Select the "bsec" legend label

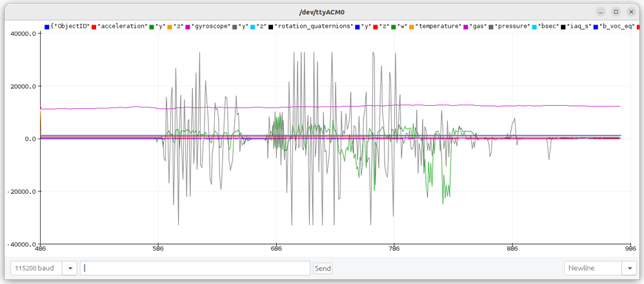pyautogui.click(x=548, y=26)
